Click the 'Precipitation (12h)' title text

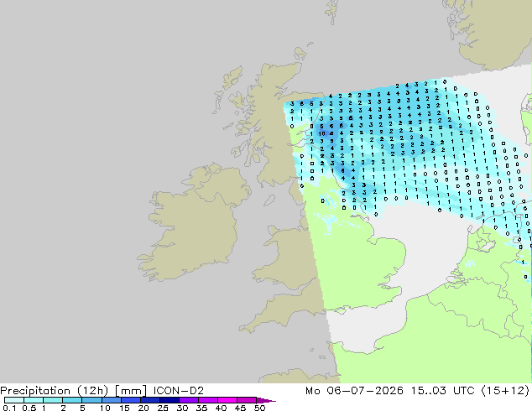point(55,391)
